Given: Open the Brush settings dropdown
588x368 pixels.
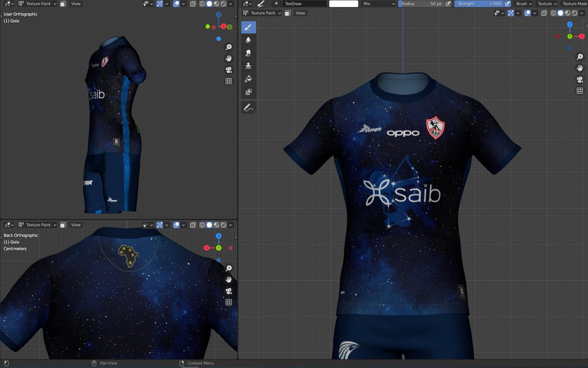Looking at the screenshot, I should click(524, 3).
